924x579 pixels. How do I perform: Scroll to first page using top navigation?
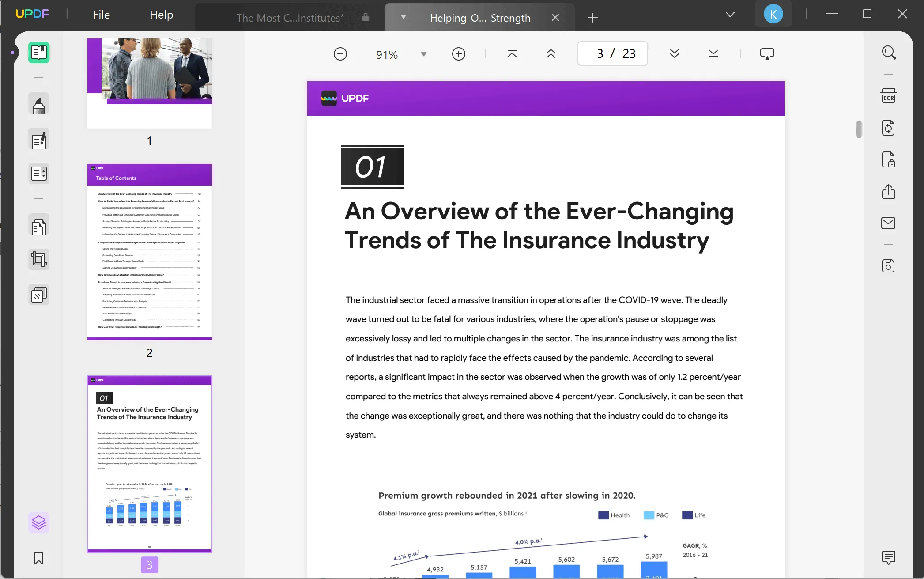[x=512, y=53]
